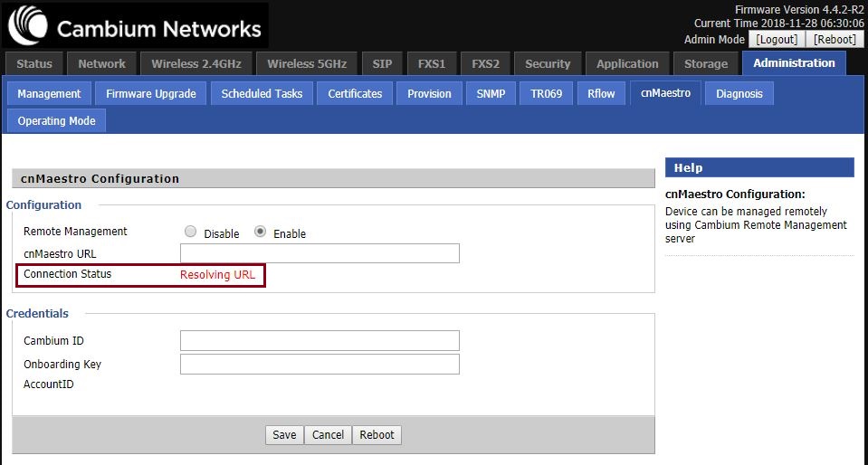Click the Reboot button beside Cancel

tap(377, 434)
